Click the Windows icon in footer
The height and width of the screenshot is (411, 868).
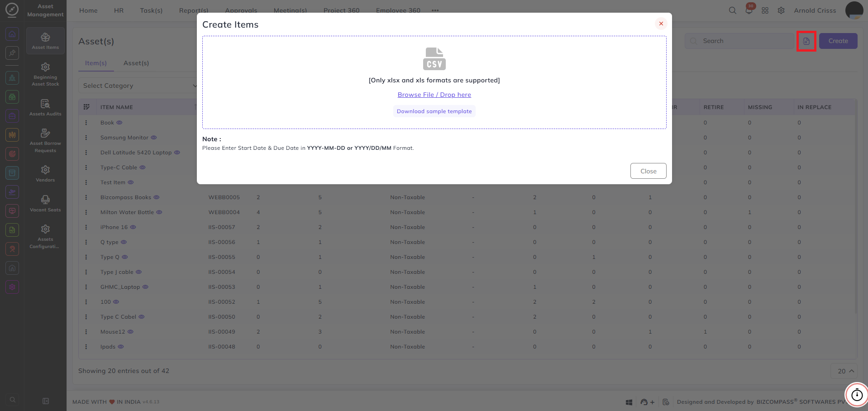629,402
